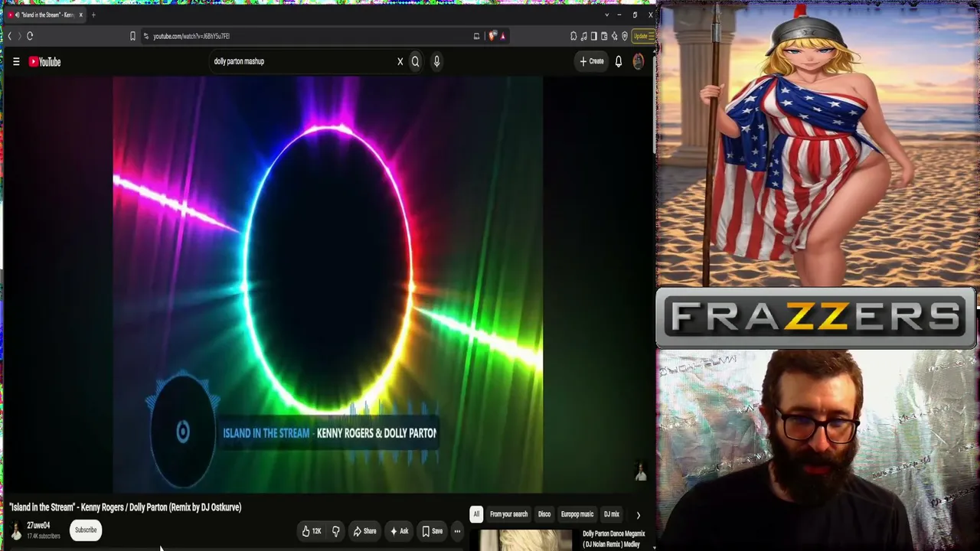Open the browser extensions puzzle icon
Image resolution: width=980 pixels, height=551 pixels.
[x=573, y=36]
